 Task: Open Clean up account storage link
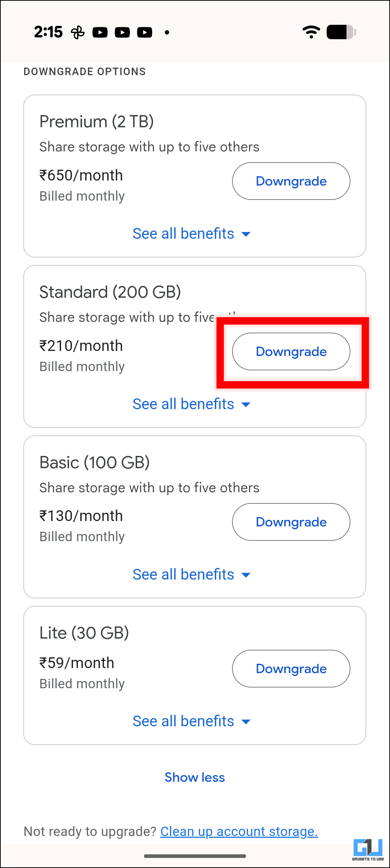[239, 831]
